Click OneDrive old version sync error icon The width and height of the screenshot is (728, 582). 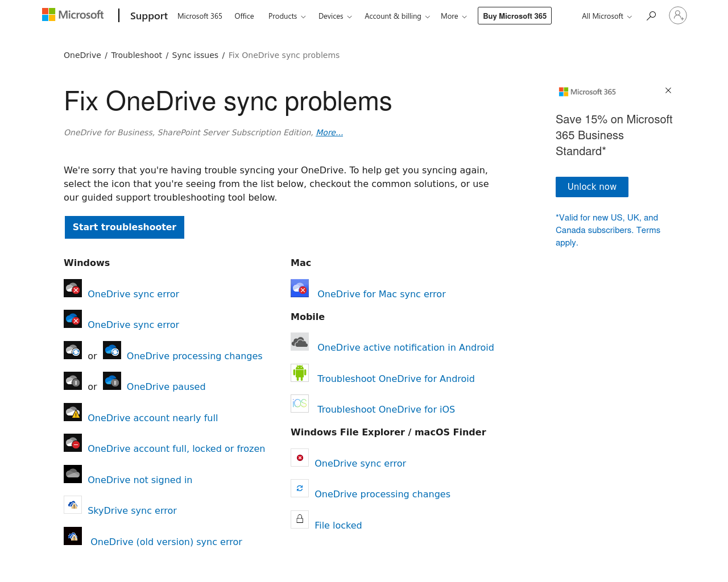point(73,536)
